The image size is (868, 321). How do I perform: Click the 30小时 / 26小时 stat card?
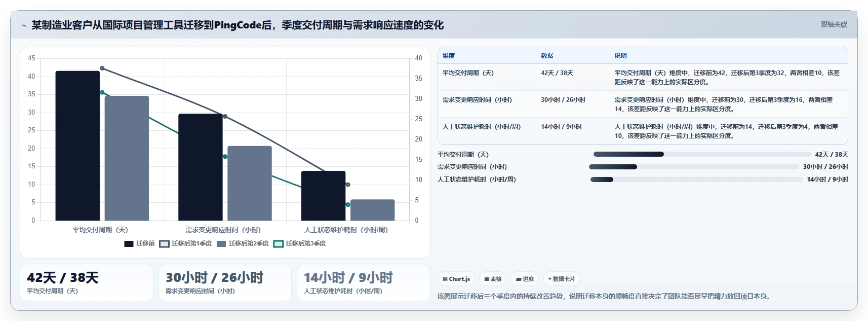tap(225, 282)
